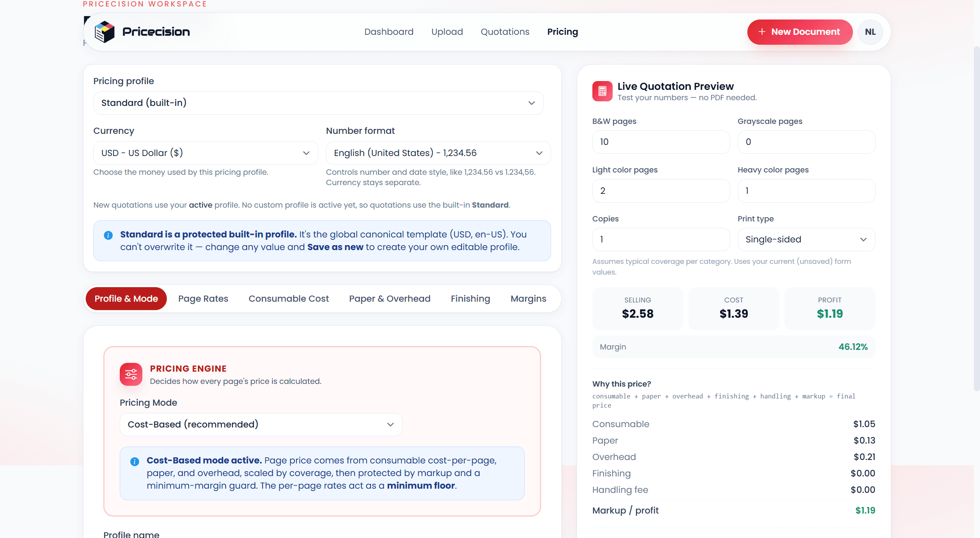Switch to the Consumable Cost tab
This screenshot has height=538, width=980.
tap(289, 299)
